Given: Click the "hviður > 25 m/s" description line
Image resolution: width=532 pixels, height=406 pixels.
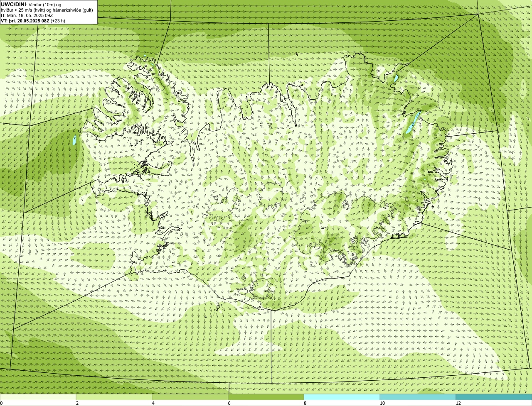Looking at the screenshot, I should (x=47, y=10).
